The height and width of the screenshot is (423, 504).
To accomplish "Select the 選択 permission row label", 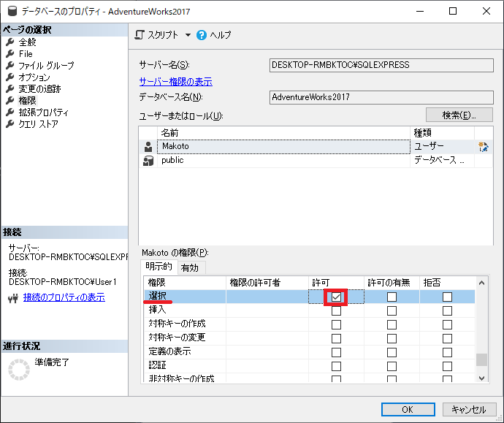I will click(x=158, y=296).
